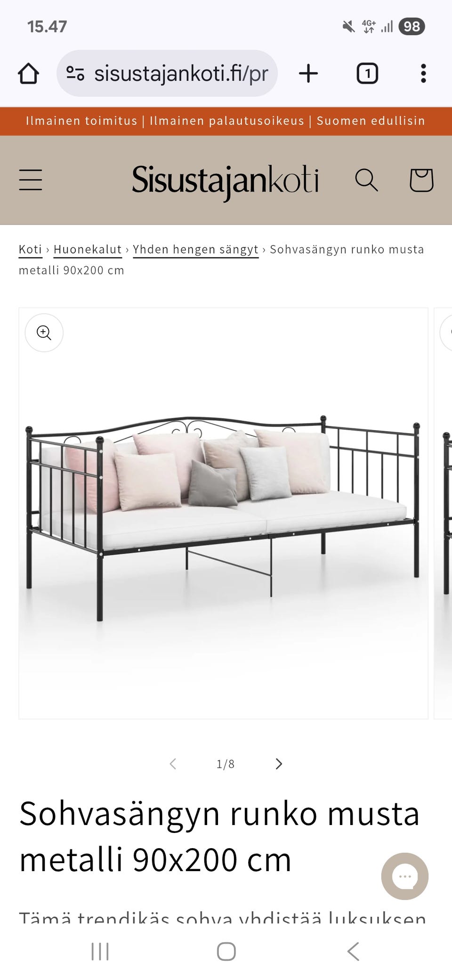452x980 pixels.
Task: Tap the Android recent apps button
Action: pos(100,951)
